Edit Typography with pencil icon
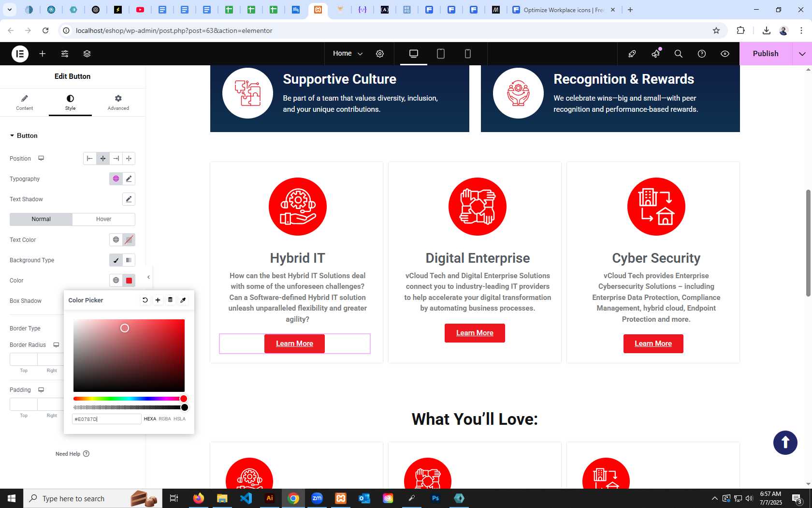Viewport: 812px width, 508px height. pyautogui.click(x=129, y=179)
